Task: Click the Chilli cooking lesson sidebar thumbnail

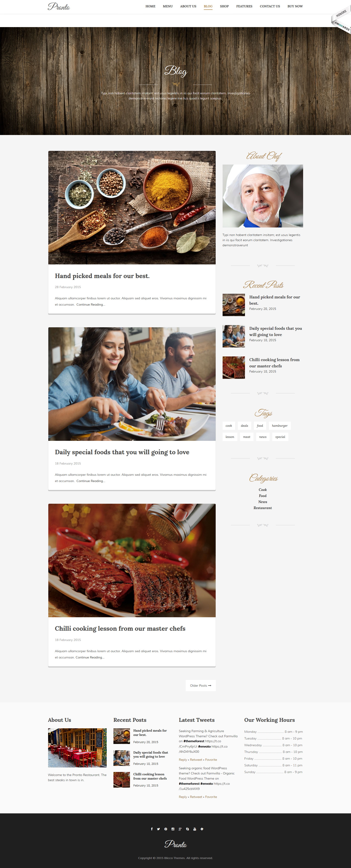Action: [x=234, y=368]
